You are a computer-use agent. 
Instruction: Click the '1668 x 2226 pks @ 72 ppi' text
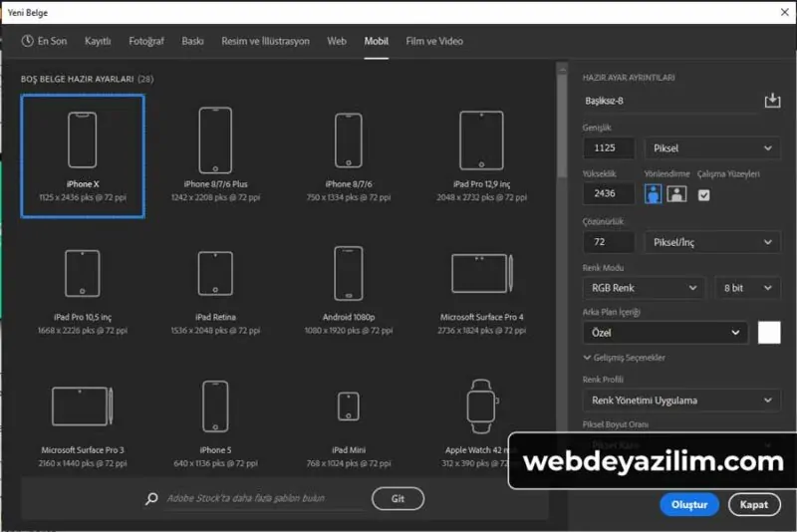83,331
